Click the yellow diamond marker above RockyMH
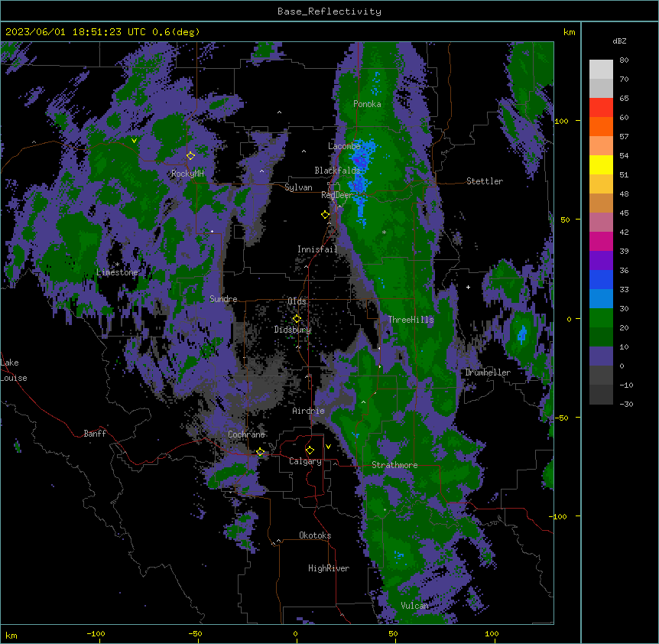This screenshot has height=644, width=659. coord(191,156)
